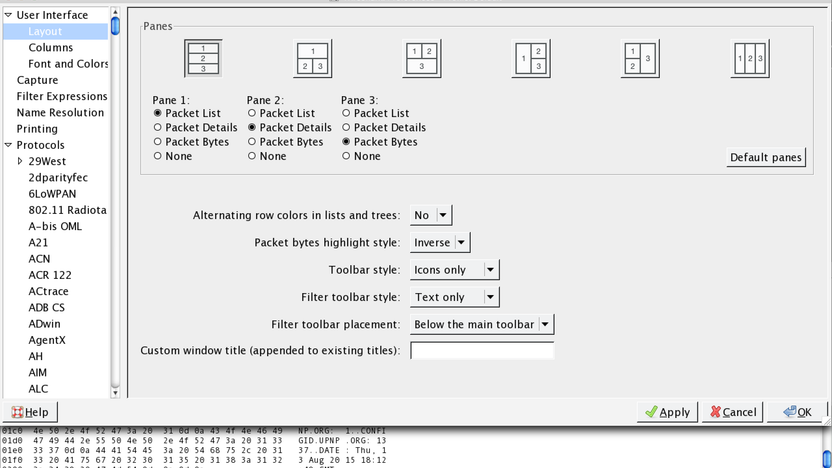Screen dimensions: 832x468
Task: Open Capture preferences
Action: tap(37, 80)
